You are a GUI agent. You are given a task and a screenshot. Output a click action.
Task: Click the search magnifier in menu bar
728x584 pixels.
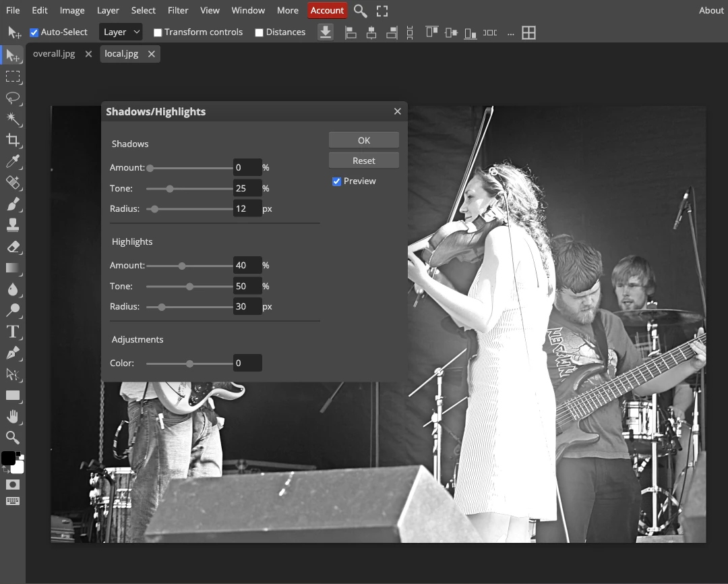click(360, 11)
